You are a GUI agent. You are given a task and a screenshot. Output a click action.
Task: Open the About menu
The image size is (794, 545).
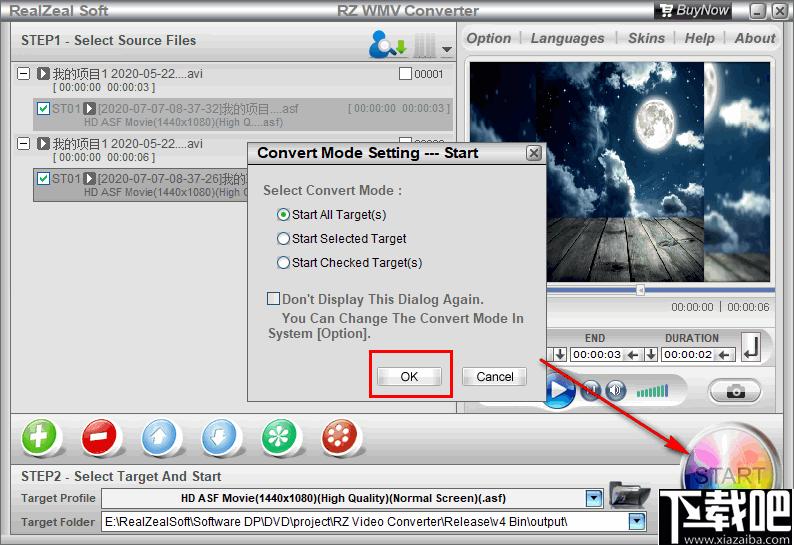click(755, 38)
